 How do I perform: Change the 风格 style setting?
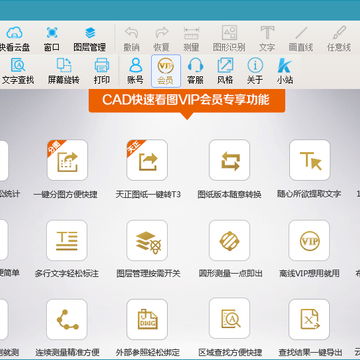pos(225,71)
